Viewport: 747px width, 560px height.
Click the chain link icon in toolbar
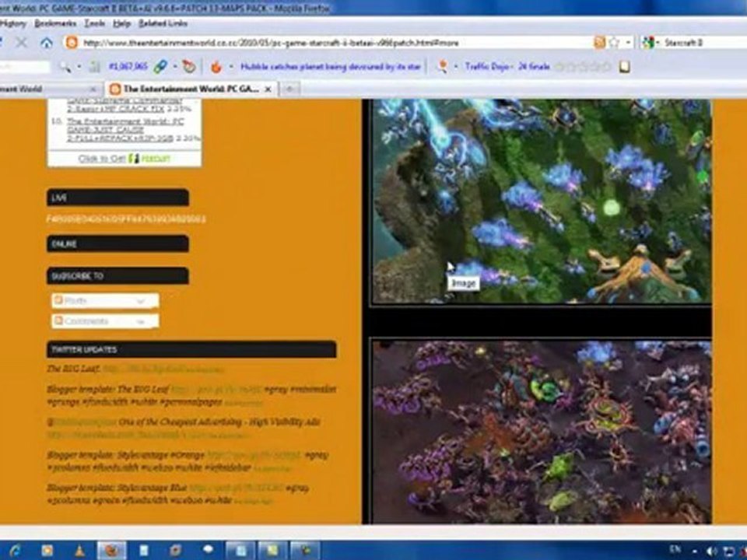pos(160,67)
